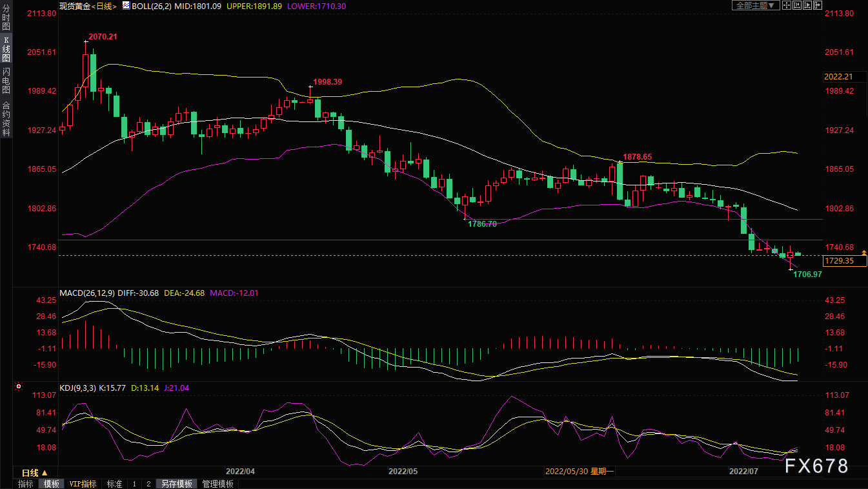
Task: Click the exit-arrow icon at top right
Action: (x=818, y=5)
